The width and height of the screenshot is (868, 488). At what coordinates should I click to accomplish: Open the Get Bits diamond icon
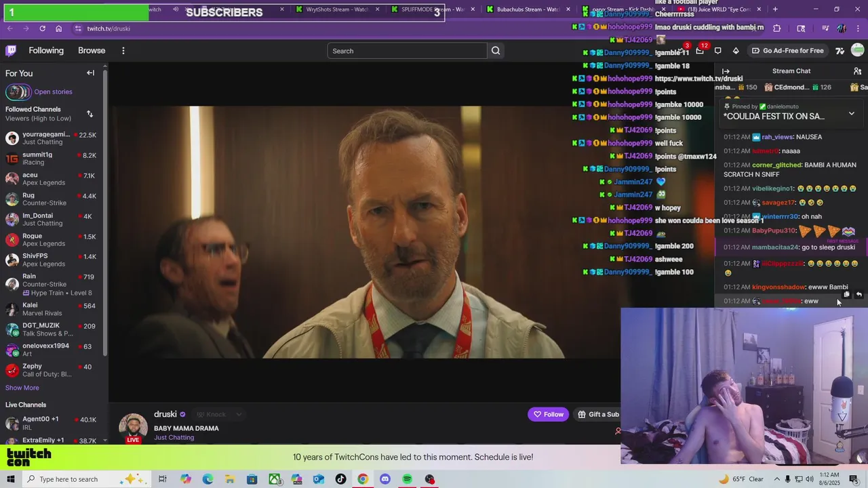pyautogui.click(x=736, y=51)
